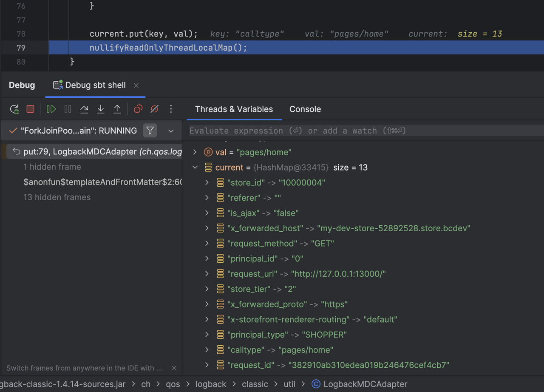Click gutter line number 79
This screenshot has height=392, width=544.
(x=21, y=48)
